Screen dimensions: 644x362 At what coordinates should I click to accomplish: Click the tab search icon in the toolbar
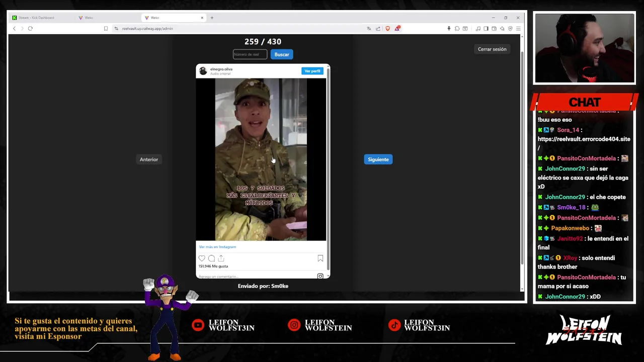click(x=465, y=29)
